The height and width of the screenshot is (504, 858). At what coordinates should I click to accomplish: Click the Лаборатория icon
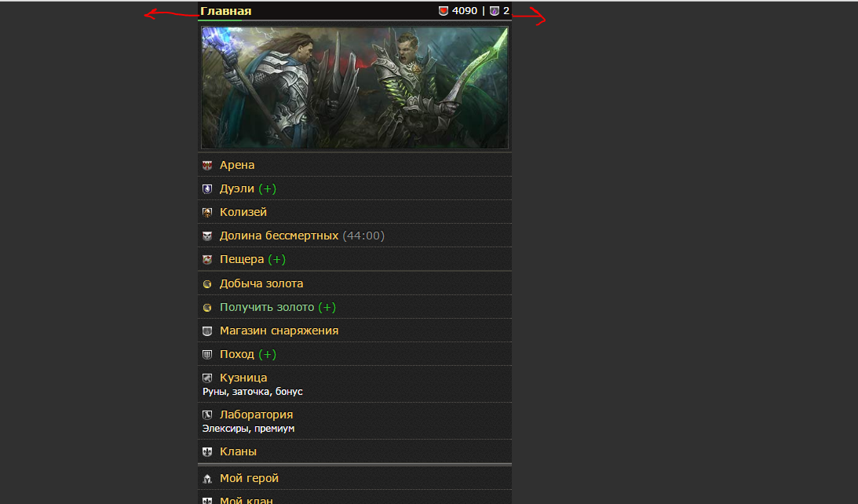(207, 415)
